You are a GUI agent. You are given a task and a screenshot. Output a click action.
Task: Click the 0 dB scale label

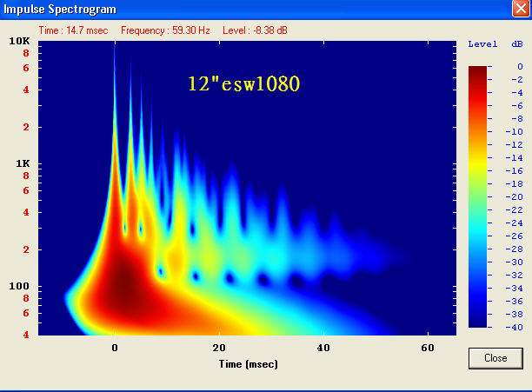pyautogui.click(x=520, y=67)
